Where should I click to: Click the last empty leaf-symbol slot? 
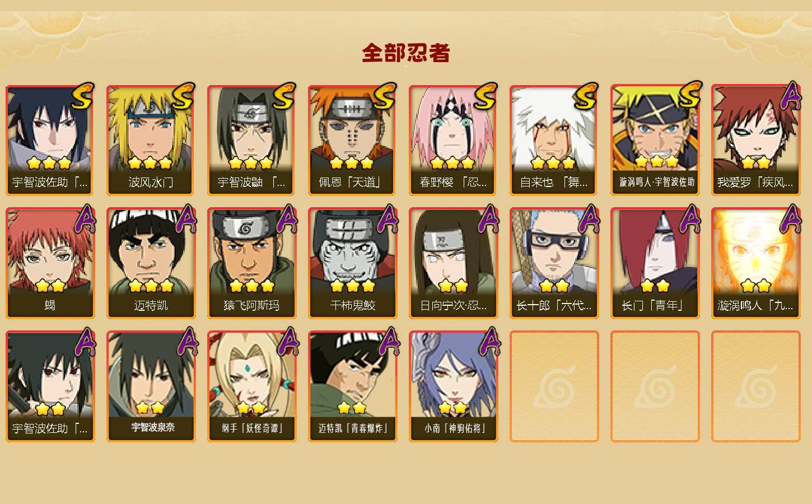tap(755, 386)
